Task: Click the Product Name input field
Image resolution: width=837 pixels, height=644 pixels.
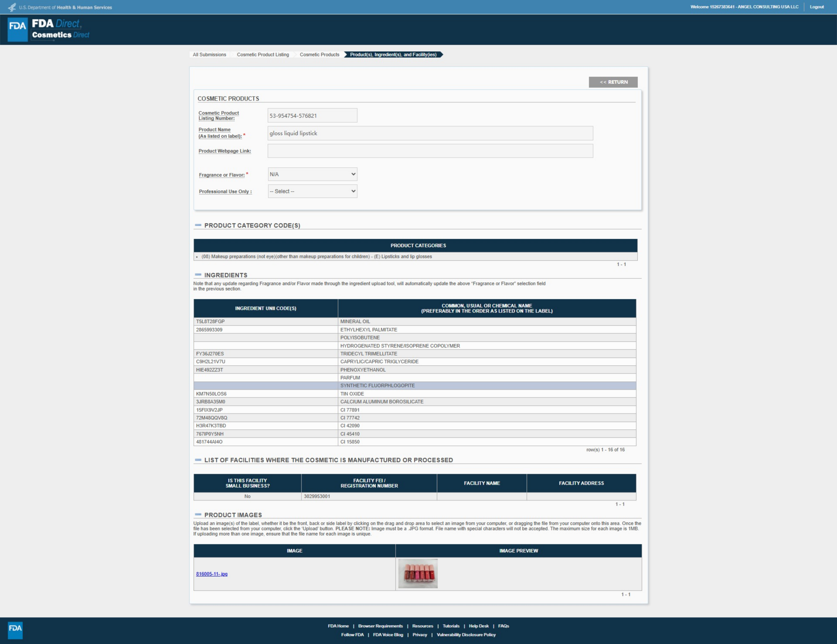Action: [430, 133]
